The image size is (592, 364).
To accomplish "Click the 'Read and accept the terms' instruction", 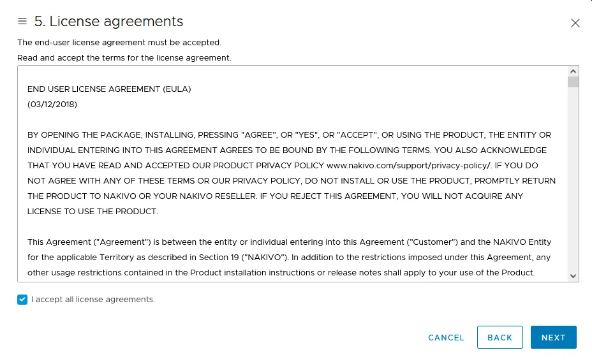I will (x=124, y=58).
